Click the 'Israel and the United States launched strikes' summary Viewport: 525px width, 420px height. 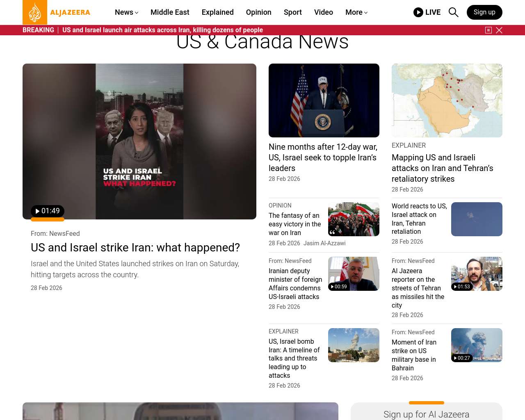pos(135,269)
